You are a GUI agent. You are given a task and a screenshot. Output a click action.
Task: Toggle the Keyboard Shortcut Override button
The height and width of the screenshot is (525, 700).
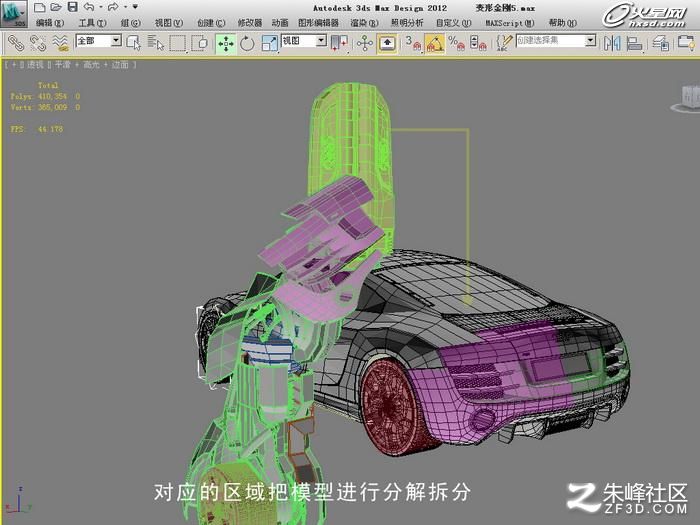(x=387, y=44)
